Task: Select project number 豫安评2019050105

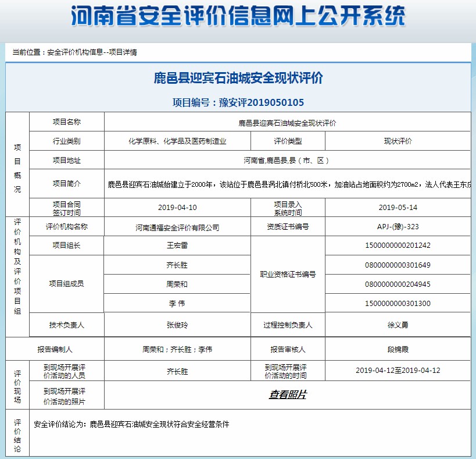Action: point(262,102)
